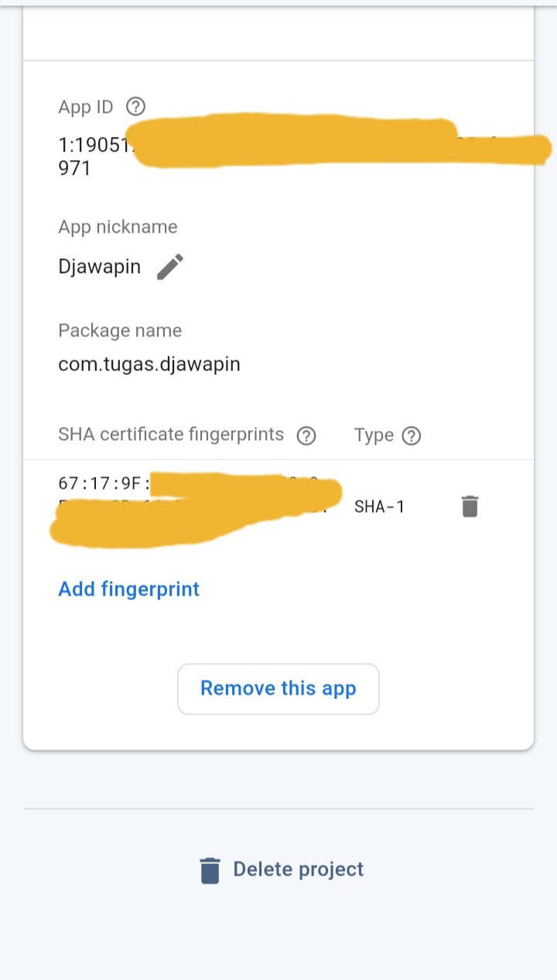This screenshot has width=557, height=980.
Task: Edit the Djawapin nickname with pencil icon
Action: (x=170, y=267)
